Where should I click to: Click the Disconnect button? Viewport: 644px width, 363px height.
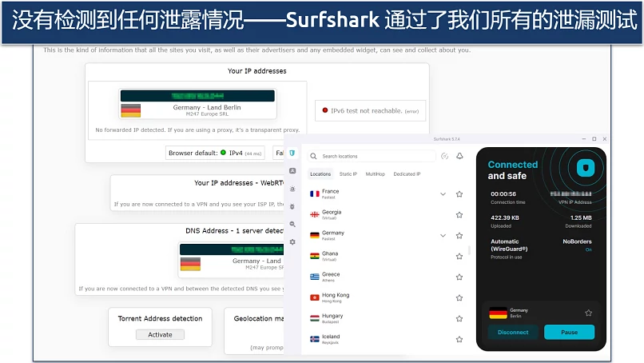(x=513, y=332)
